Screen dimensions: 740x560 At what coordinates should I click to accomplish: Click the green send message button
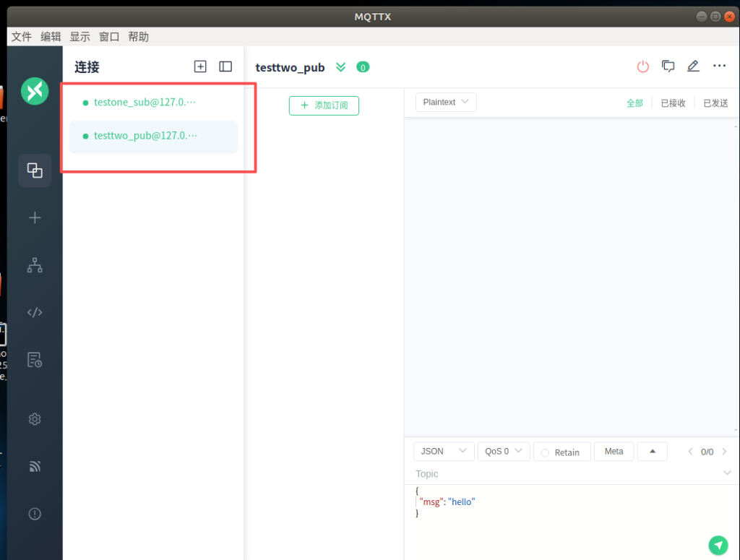(717, 545)
